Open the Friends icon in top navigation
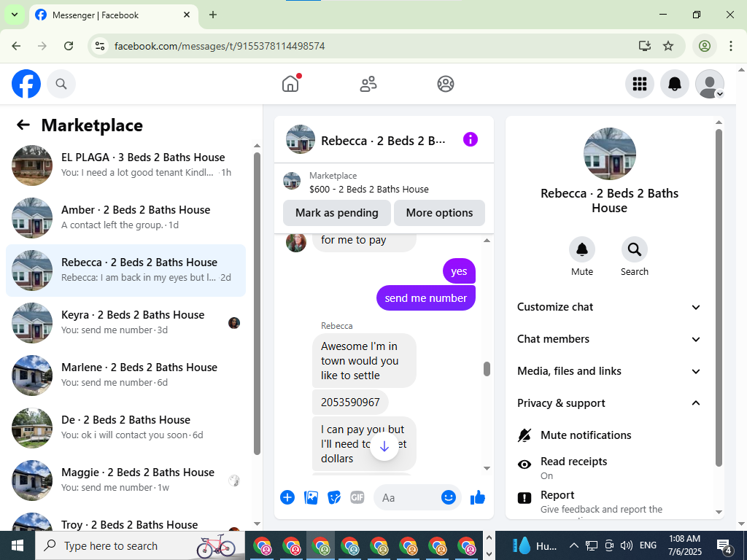Image resolution: width=747 pixels, height=560 pixels. (x=368, y=84)
